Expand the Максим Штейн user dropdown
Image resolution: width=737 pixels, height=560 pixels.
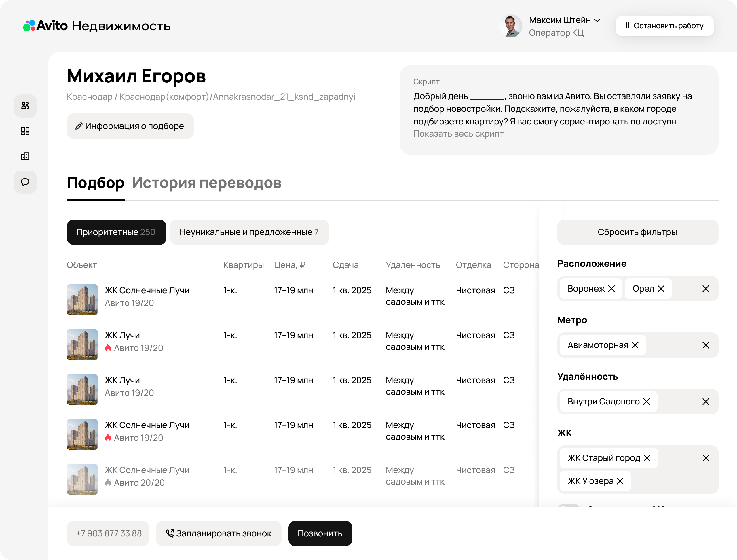(x=597, y=20)
